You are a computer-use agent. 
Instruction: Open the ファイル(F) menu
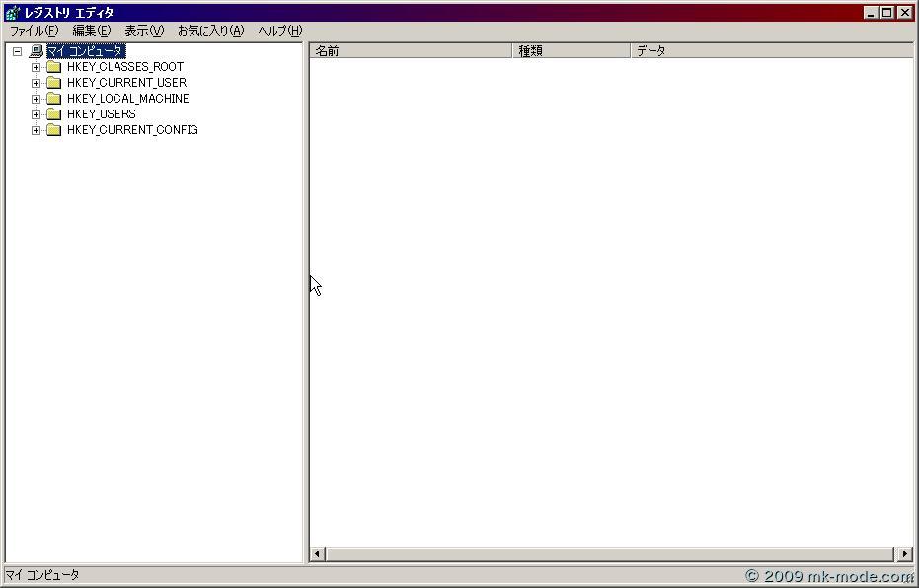(34, 31)
